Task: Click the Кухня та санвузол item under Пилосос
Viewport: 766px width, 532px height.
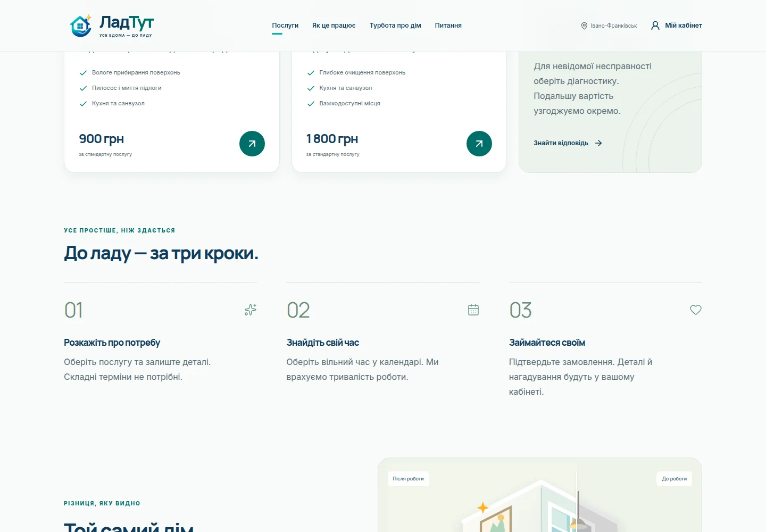Action: [118, 104]
